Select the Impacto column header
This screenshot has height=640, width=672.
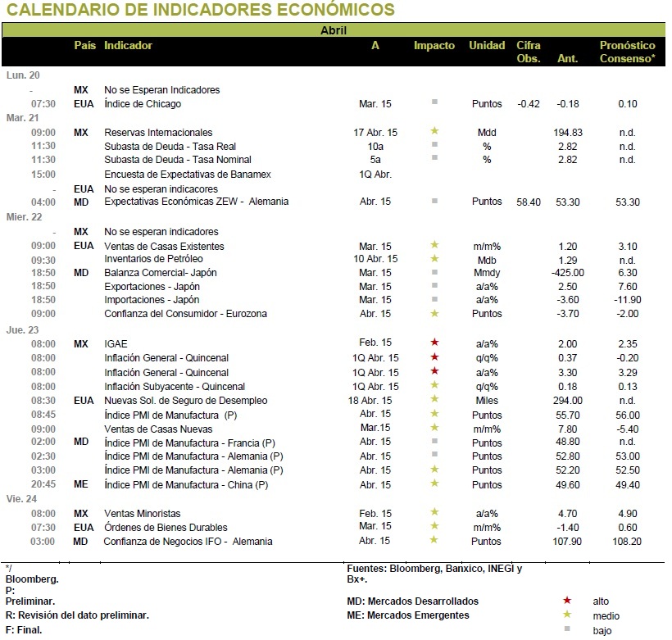434,45
